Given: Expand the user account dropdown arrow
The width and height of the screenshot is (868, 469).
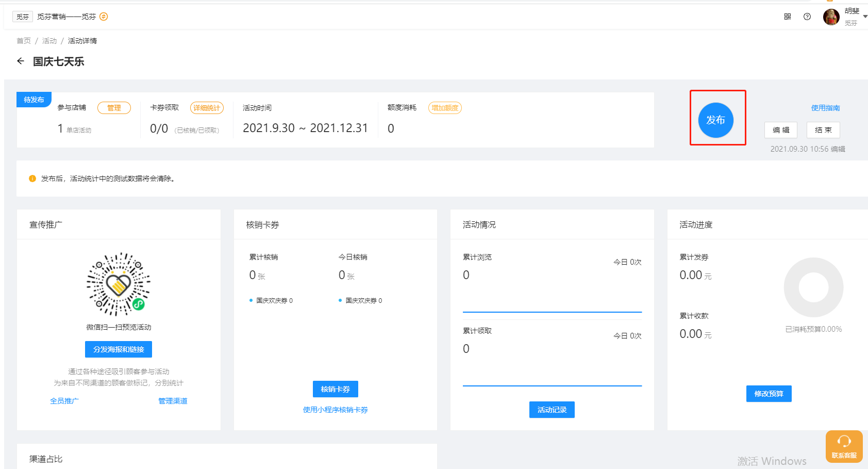Looking at the screenshot, I should (x=865, y=17).
